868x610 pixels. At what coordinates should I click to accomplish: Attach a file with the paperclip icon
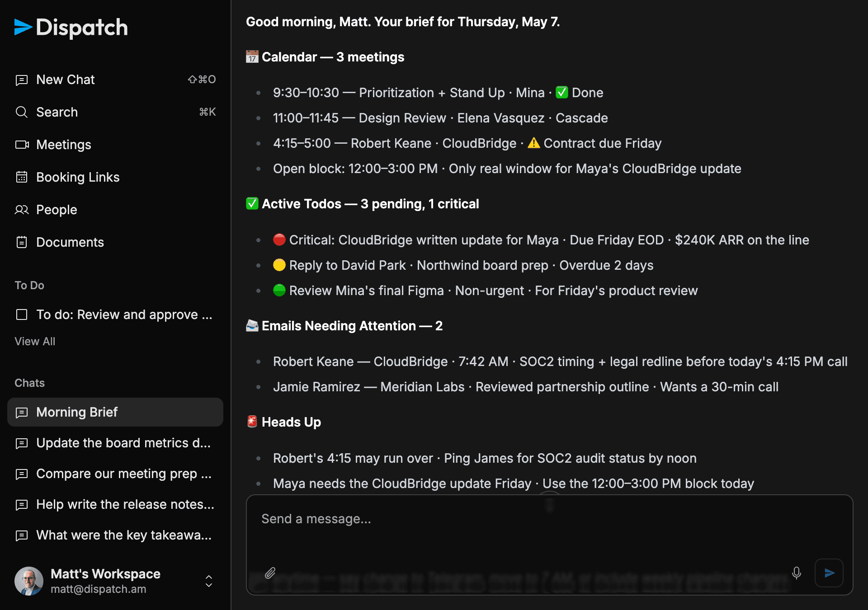coord(270,573)
